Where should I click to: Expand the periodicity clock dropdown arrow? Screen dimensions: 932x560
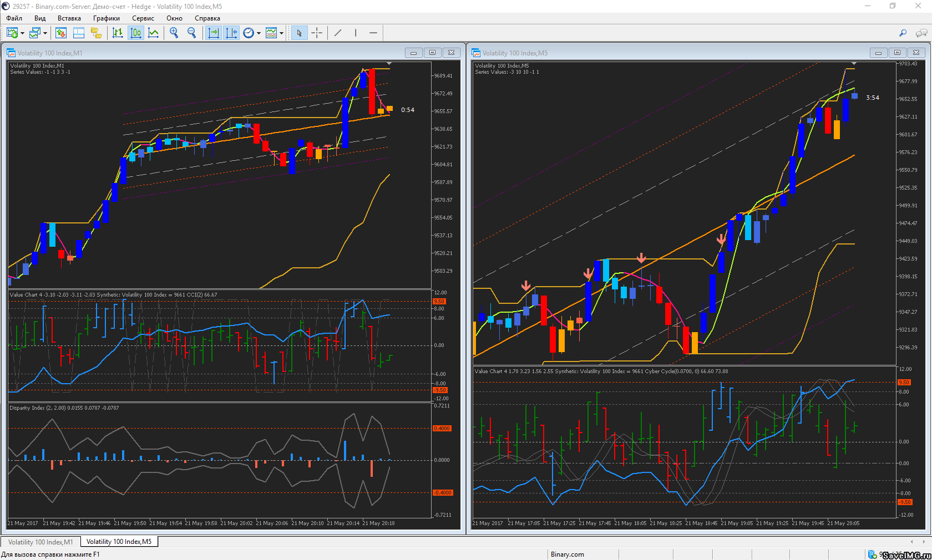coord(259,33)
